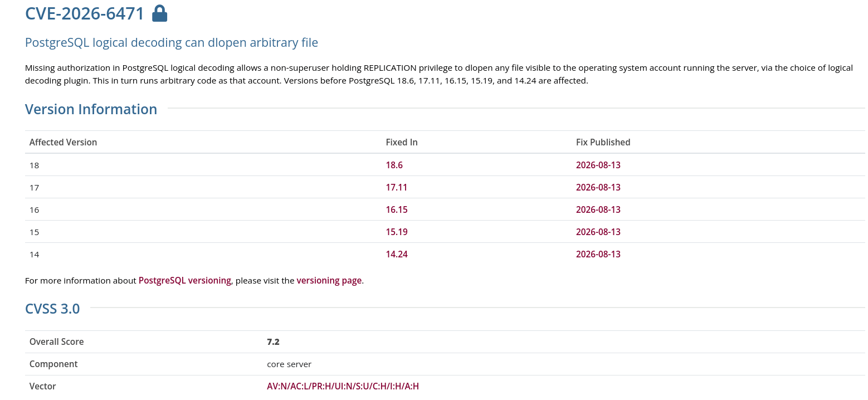Click the Component row label

(53, 364)
